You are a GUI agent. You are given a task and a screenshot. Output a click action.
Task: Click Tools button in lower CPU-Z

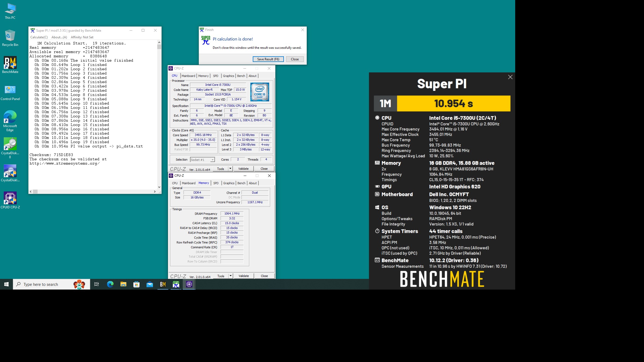point(221,276)
